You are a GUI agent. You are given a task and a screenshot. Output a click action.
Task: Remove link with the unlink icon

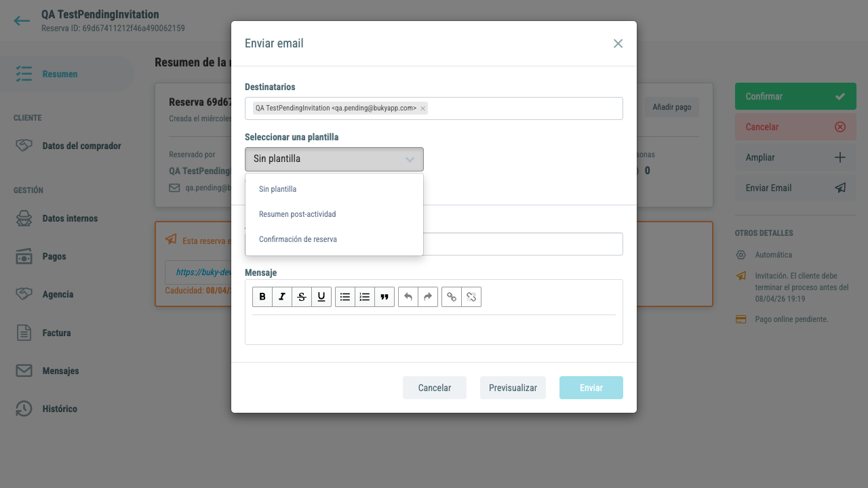coord(471,297)
